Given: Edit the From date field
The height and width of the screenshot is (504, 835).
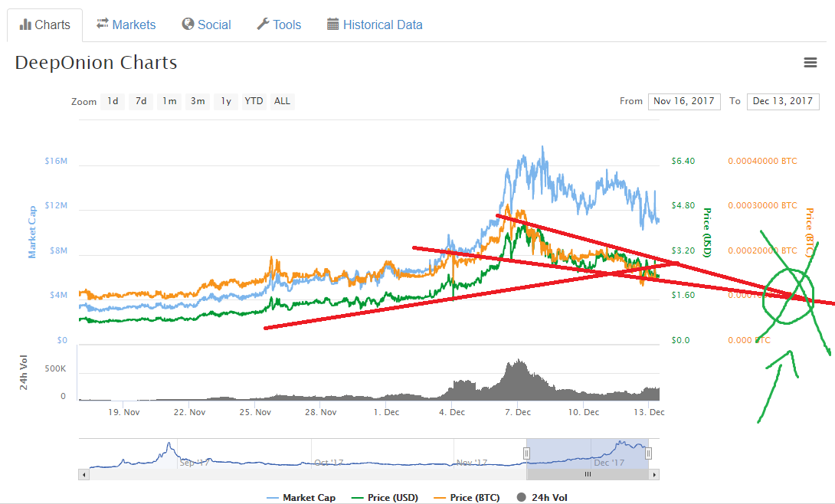Looking at the screenshot, I should click(x=684, y=101).
